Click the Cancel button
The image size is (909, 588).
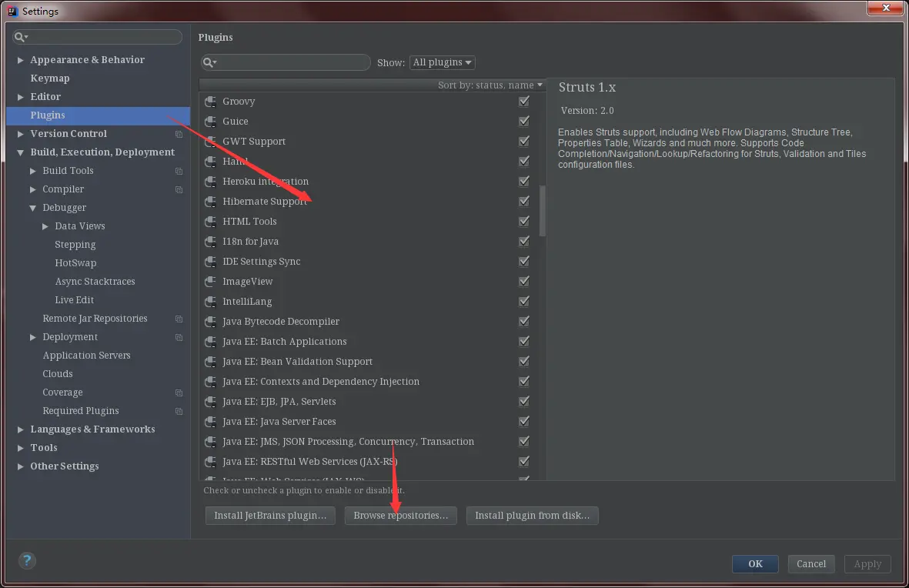click(811, 563)
